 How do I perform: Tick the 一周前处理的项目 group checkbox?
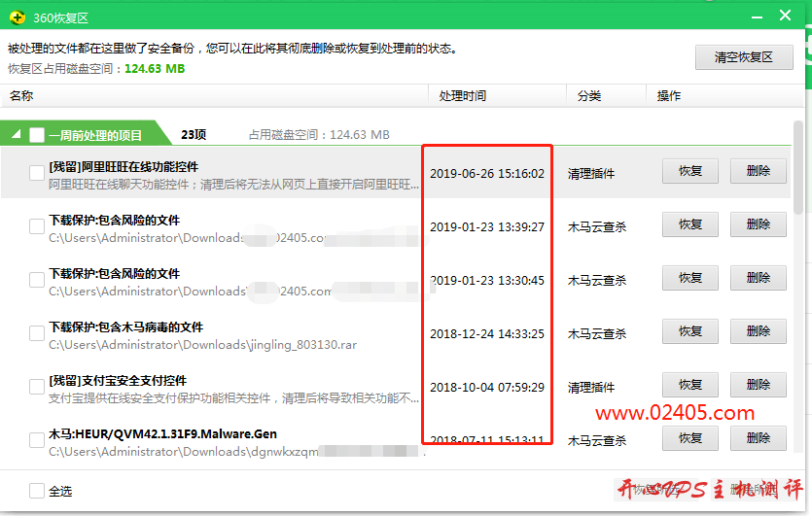(x=37, y=135)
